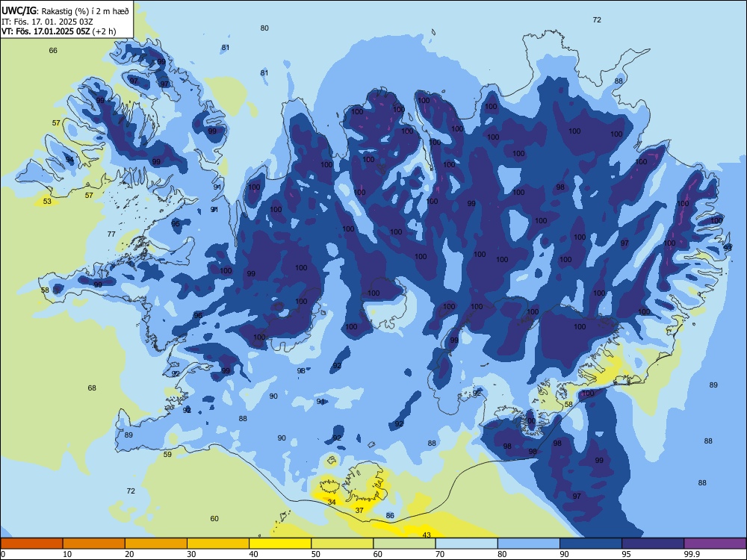Click the humidity value '93' on the map
747x560 pixels.
pyautogui.click(x=728, y=248)
